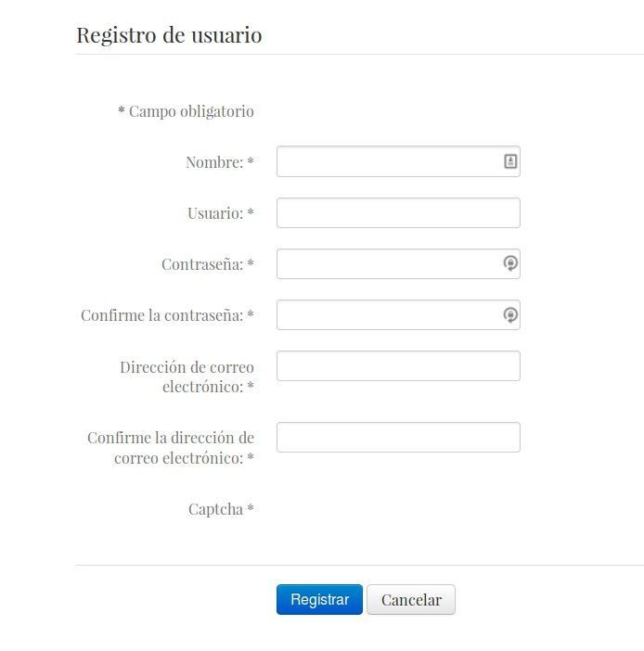644x651 pixels.
Task: Focus the Dirección de correo electrónico input
Action: pos(398,365)
